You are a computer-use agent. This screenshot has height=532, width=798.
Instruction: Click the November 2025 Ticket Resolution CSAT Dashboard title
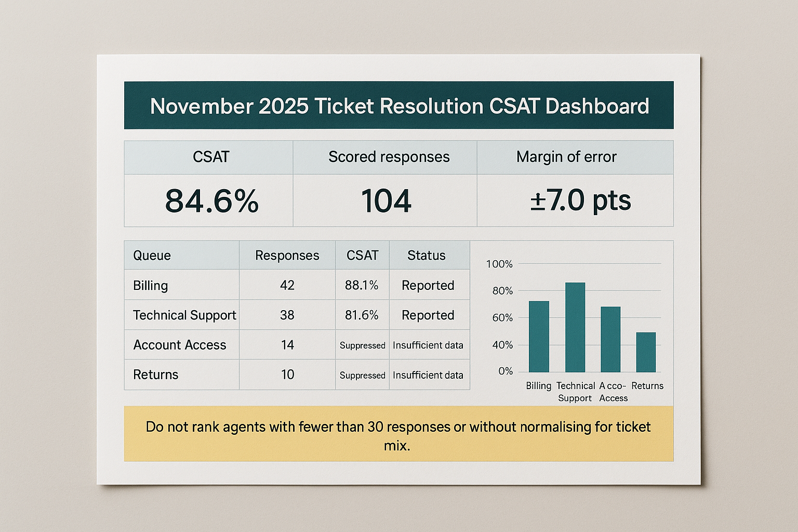(400, 106)
